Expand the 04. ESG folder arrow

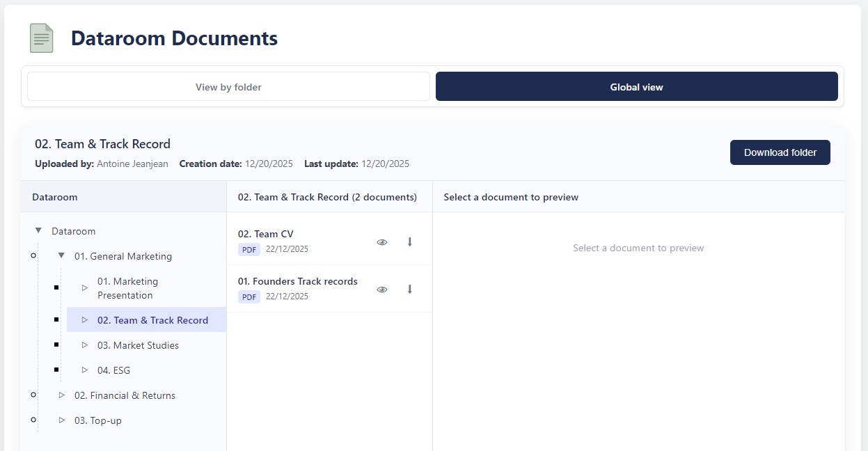(85, 370)
